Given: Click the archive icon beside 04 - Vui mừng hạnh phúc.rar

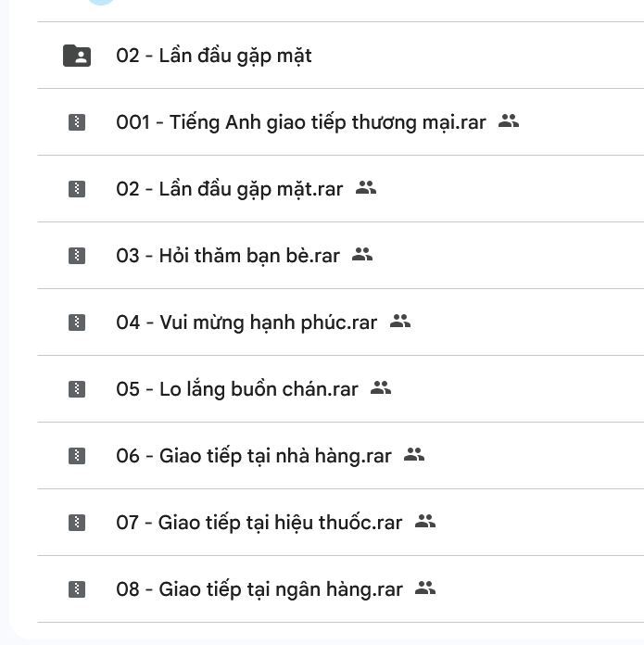Looking at the screenshot, I should point(77,322).
